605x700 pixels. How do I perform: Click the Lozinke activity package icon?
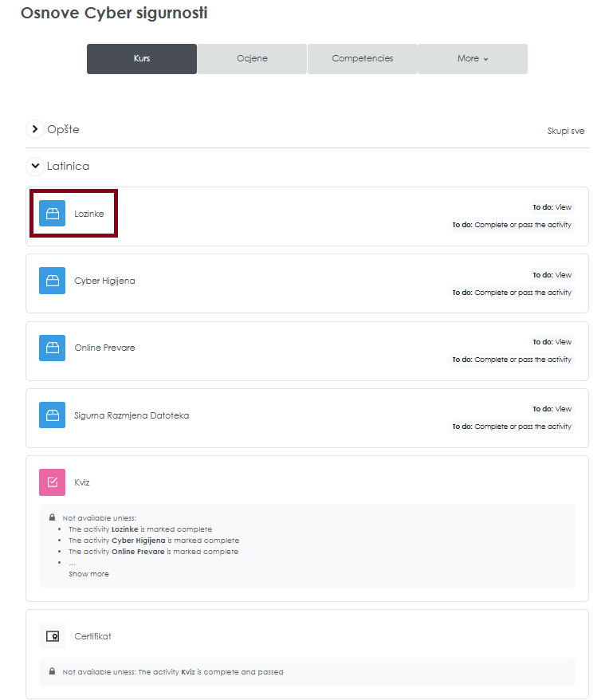pos(52,214)
